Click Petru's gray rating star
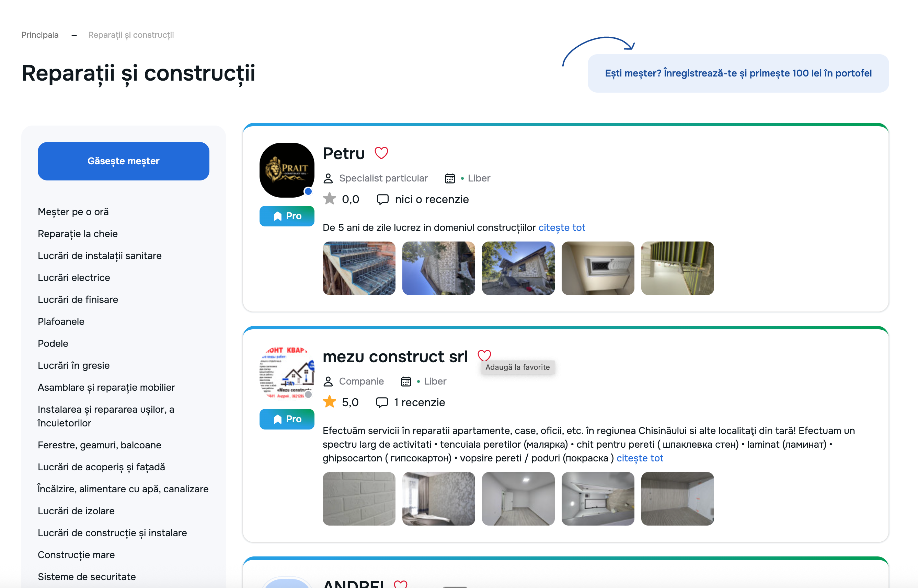The image size is (918, 588). [329, 199]
